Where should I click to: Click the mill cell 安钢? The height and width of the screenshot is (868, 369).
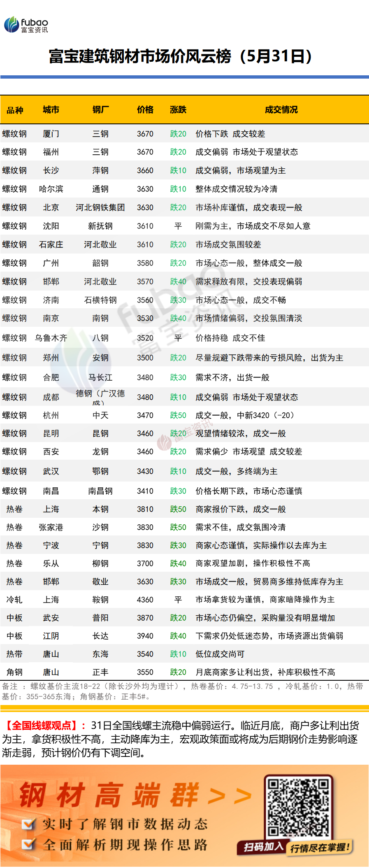100,358
